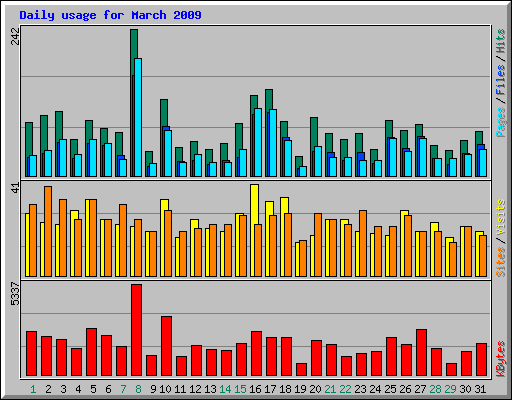Image resolution: width=512 pixels, height=400 pixels.
Task: Click day '6' on the x-axis
Action: (108, 389)
